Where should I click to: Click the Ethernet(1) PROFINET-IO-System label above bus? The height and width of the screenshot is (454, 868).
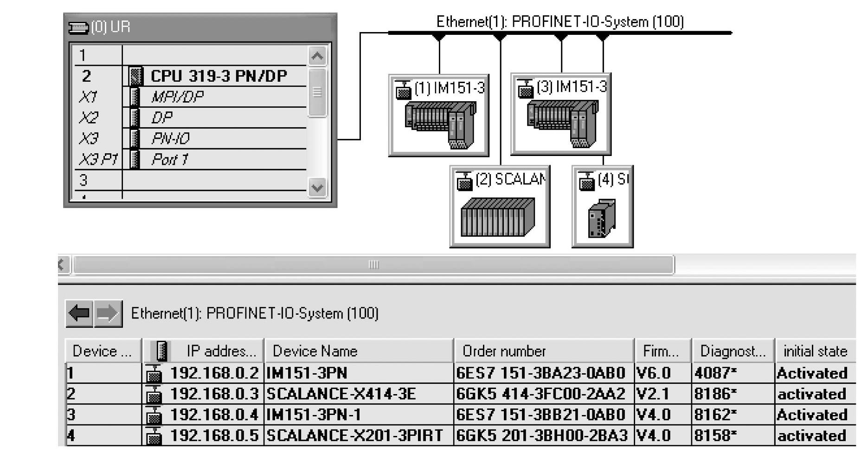click(x=560, y=22)
